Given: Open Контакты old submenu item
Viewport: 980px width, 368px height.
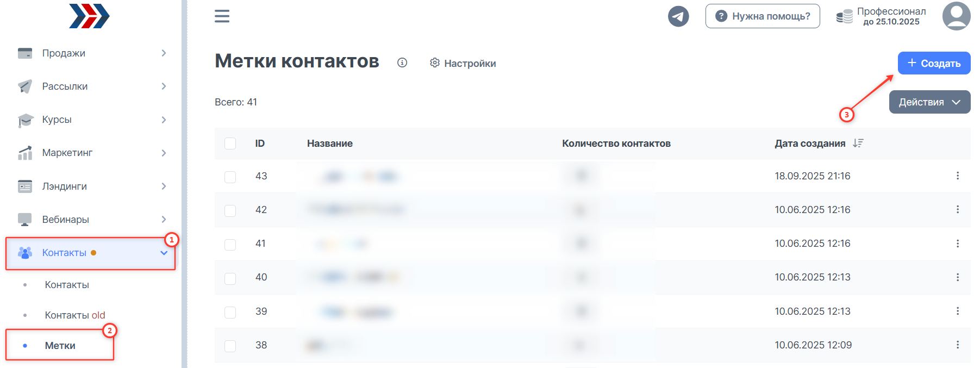Looking at the screenshot, I should coord(74,315).
